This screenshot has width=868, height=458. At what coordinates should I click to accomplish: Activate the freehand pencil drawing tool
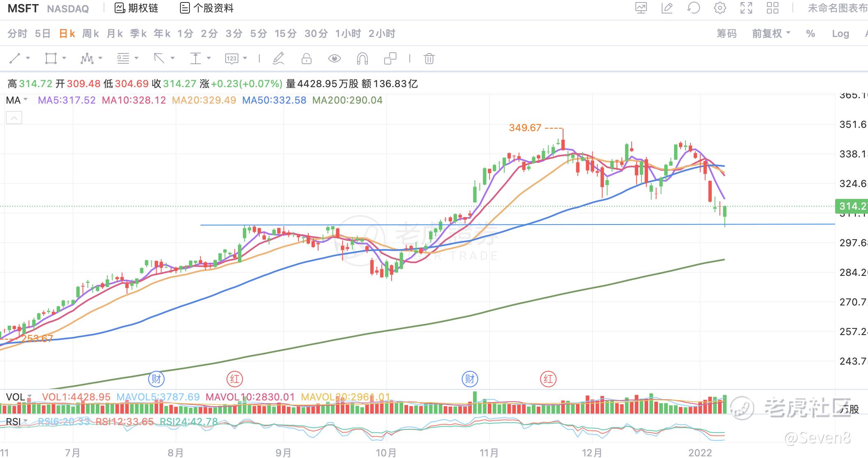tap(278, 59)
